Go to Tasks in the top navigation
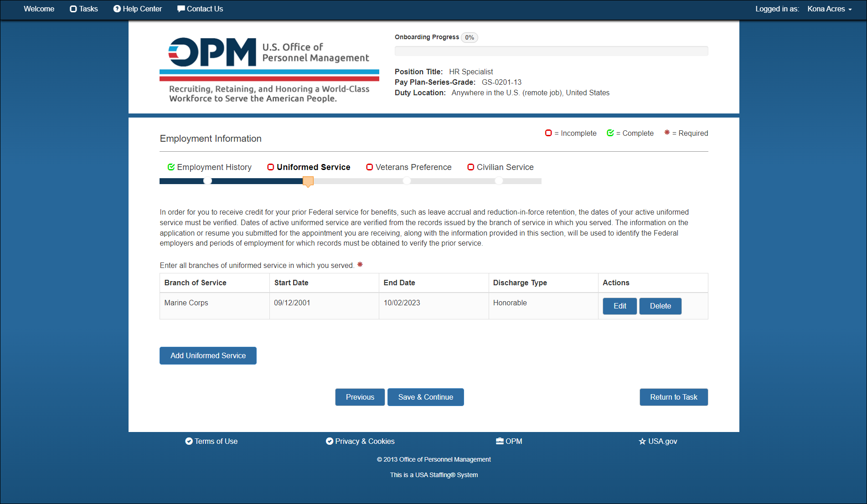The width and height of the screenshot is (867, 504). click(84, 9)
